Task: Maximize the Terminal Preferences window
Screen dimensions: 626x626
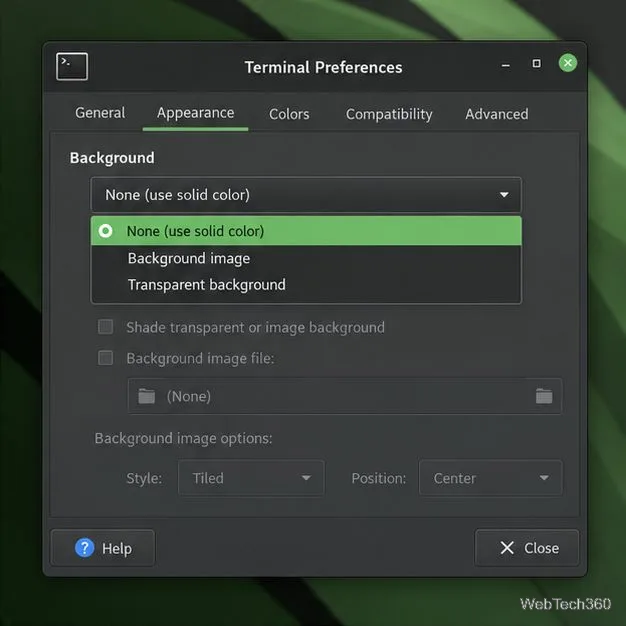Action: 537,63
